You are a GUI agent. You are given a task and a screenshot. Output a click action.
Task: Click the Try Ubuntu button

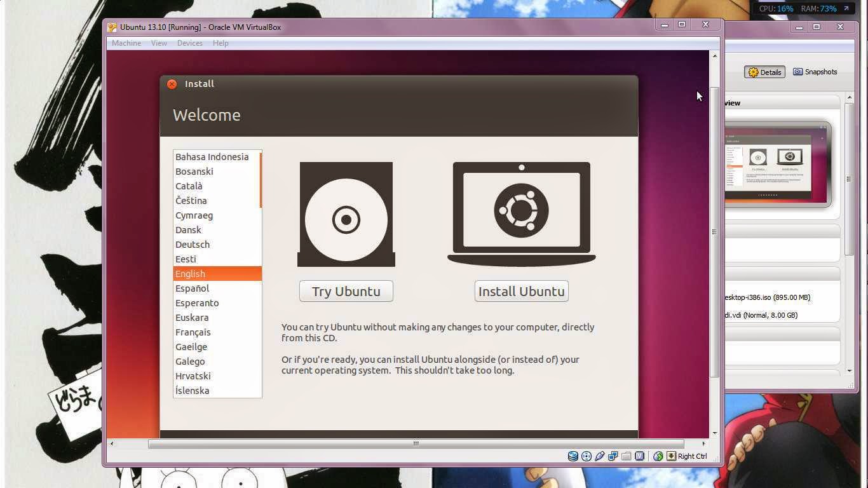[x=346, y=291]
